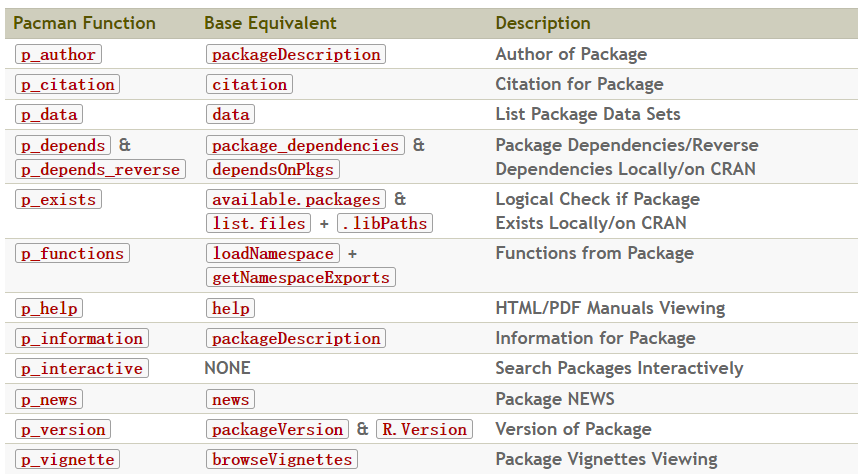Screen dimensions: 861x474
Task: Select the packageVersion code label
Action: coord(277,429)
